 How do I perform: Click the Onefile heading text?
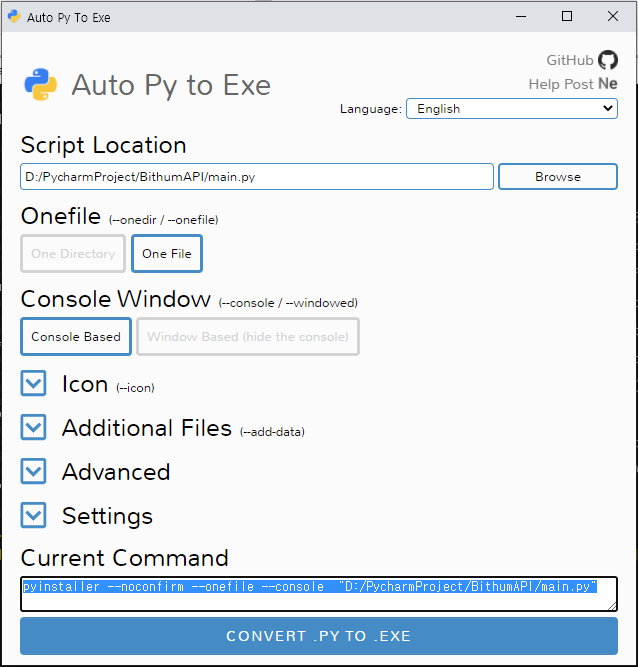[61, 216]
